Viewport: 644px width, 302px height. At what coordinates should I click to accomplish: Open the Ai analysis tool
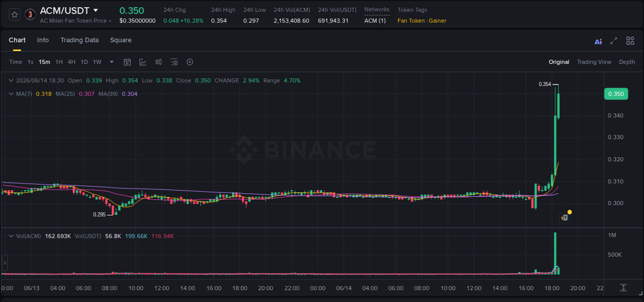[x=598, y=41]
